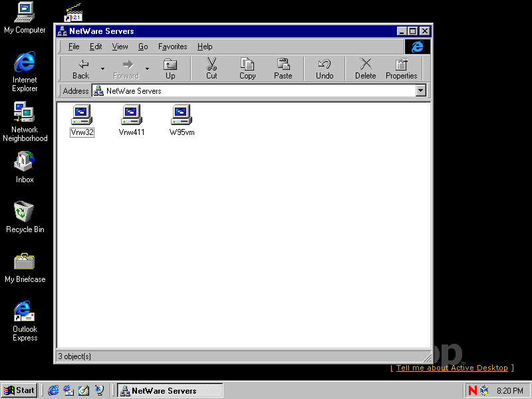Click the Forward toolbar button
532x399 pixels.
coord(126,69)
